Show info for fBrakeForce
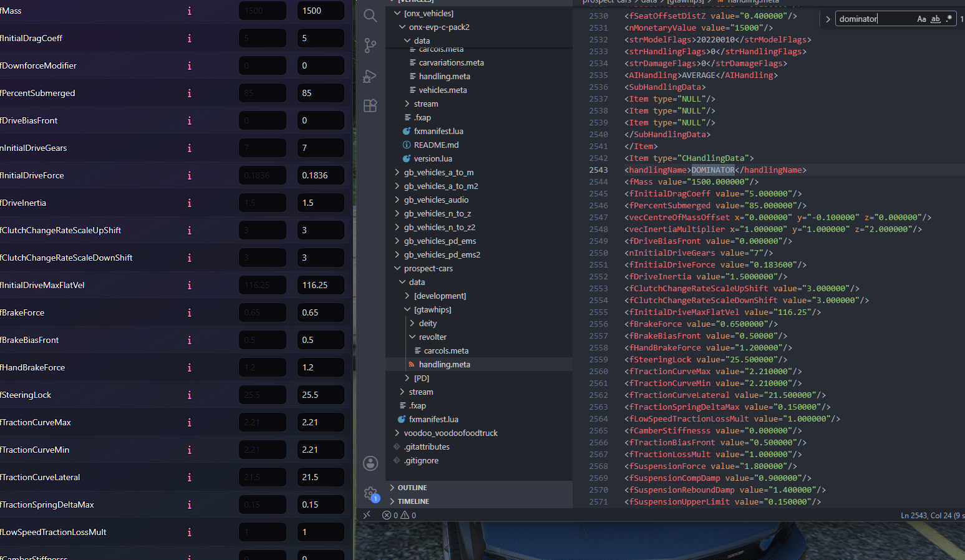965x560 pixels. pos(190,312)
